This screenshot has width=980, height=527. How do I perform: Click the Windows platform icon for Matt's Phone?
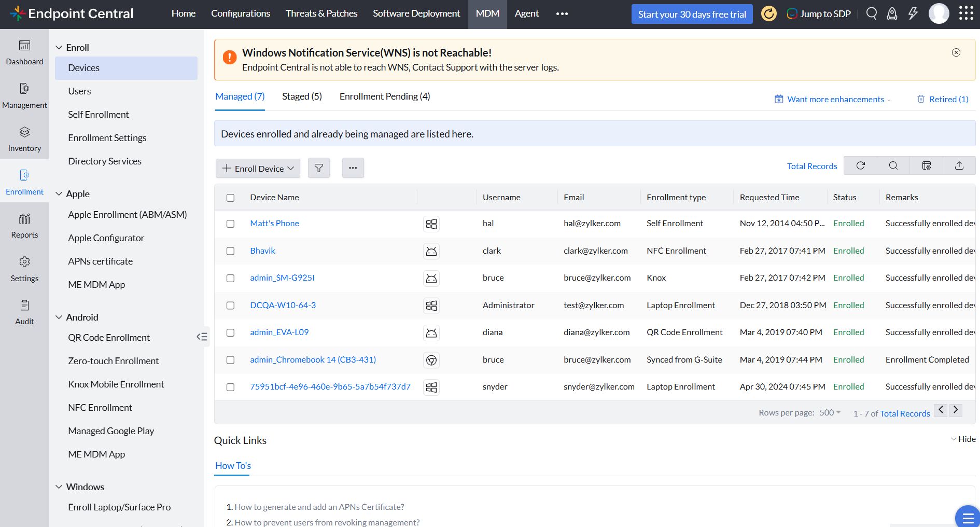tap(431, 224)
